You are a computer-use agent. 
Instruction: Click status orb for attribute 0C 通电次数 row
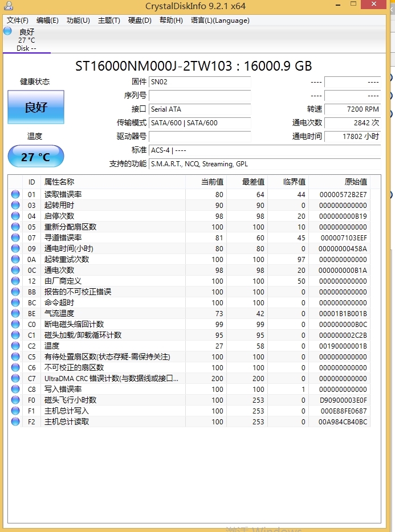(x=15, y=270)
